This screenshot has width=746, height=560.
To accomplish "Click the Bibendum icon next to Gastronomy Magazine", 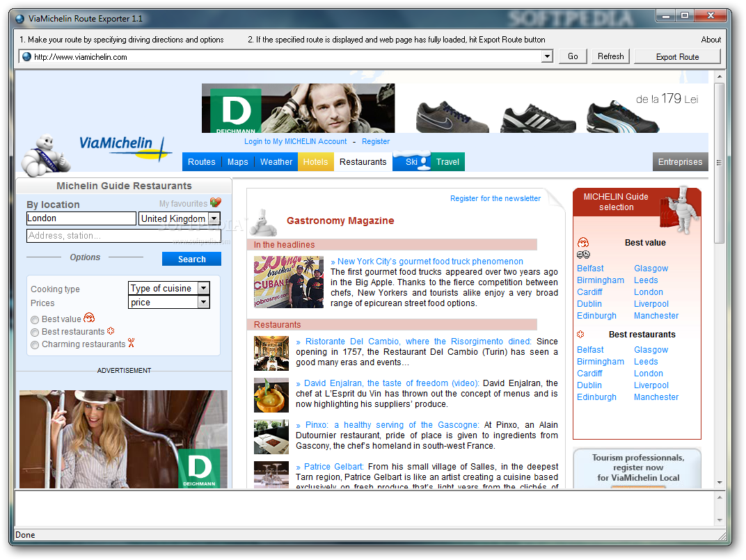I will (x=263, y=222).
